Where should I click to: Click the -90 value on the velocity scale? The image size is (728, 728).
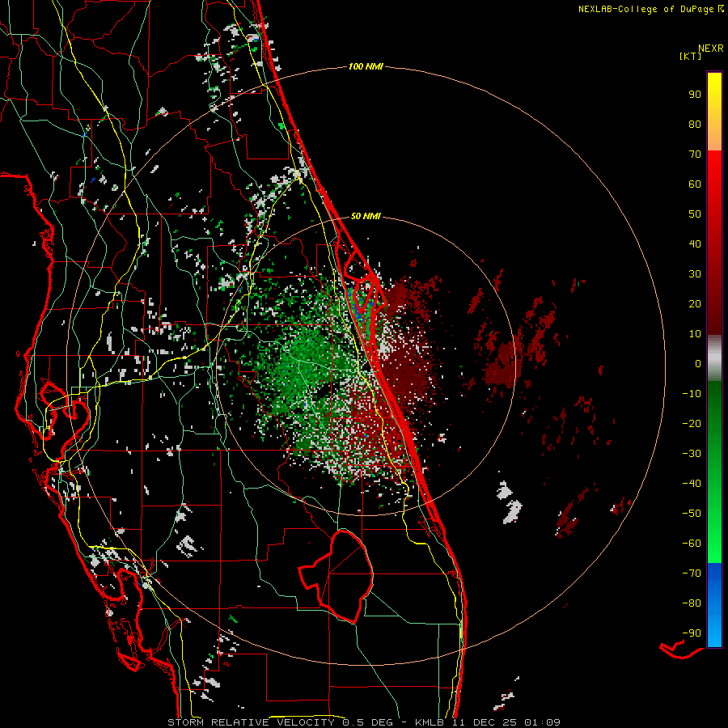[x=692, y=633]
